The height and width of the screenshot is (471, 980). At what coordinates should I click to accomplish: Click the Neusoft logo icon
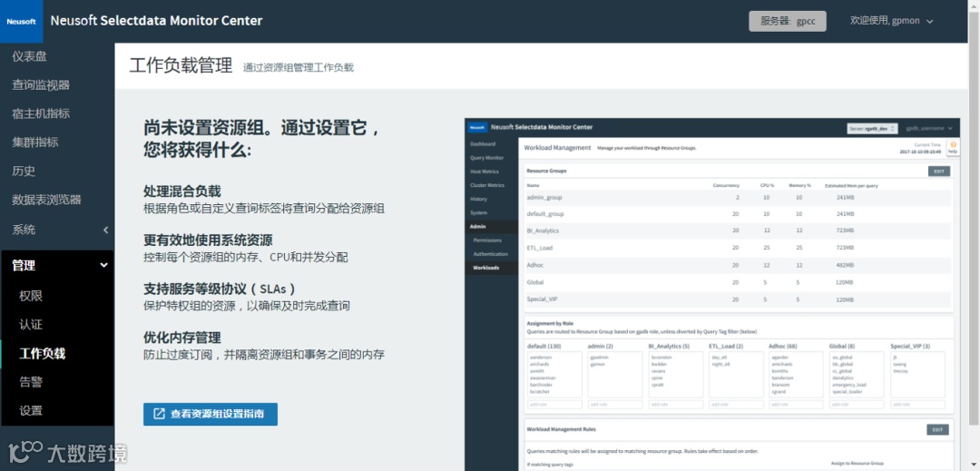click(x=21, y=21)
